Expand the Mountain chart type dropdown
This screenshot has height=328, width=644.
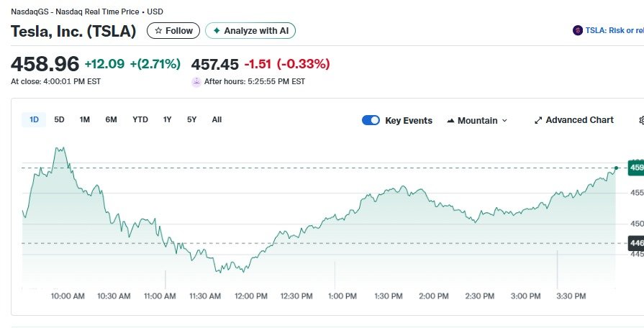coord(477,120)
